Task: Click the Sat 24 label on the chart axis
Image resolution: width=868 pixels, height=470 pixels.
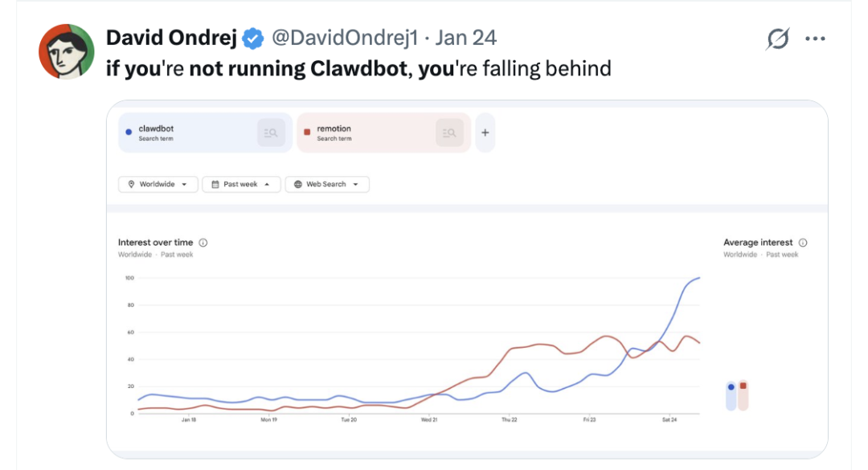Action: 670,419
